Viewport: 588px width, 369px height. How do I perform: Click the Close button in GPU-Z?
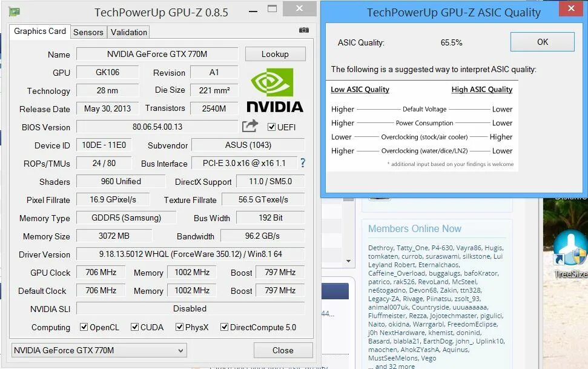tap(283, 350)
